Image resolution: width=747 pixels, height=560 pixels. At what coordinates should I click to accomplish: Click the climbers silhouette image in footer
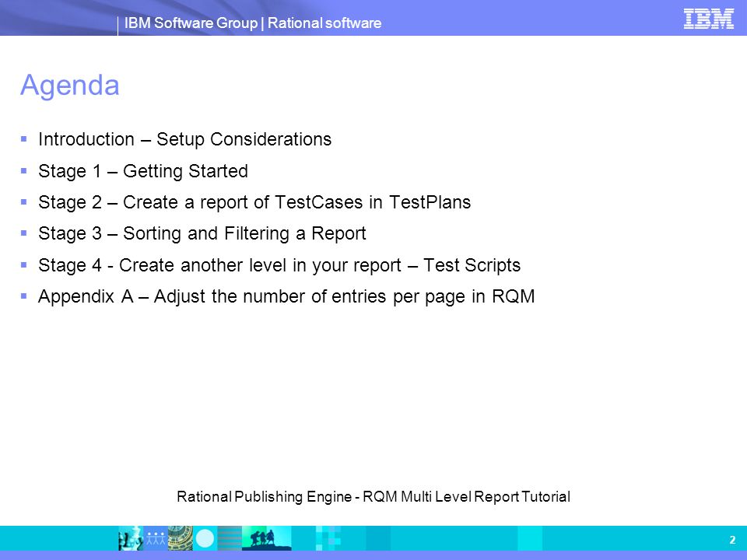(x=266, y=538)
